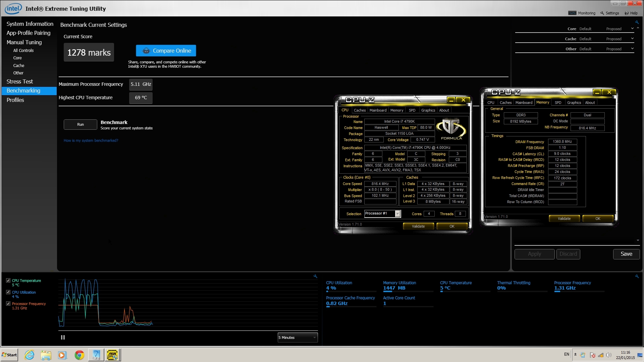Show hidden tray icons arrow
The image size is (644, 362).
pyautogui.click(x=575, y=355)
